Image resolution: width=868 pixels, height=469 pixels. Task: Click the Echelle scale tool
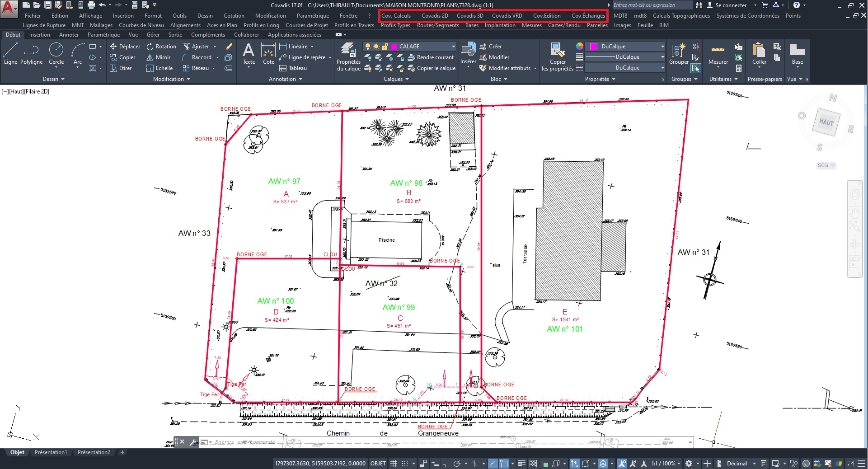point(160,68)
